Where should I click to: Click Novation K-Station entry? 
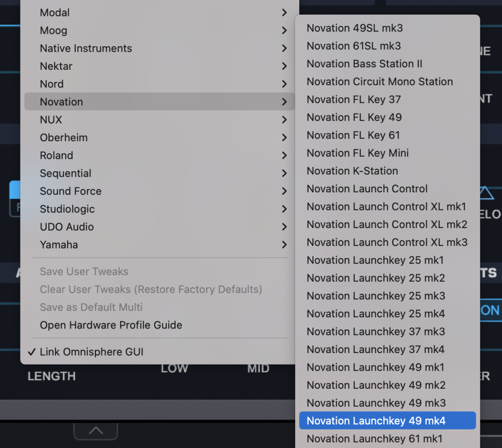tap(352, 171)
